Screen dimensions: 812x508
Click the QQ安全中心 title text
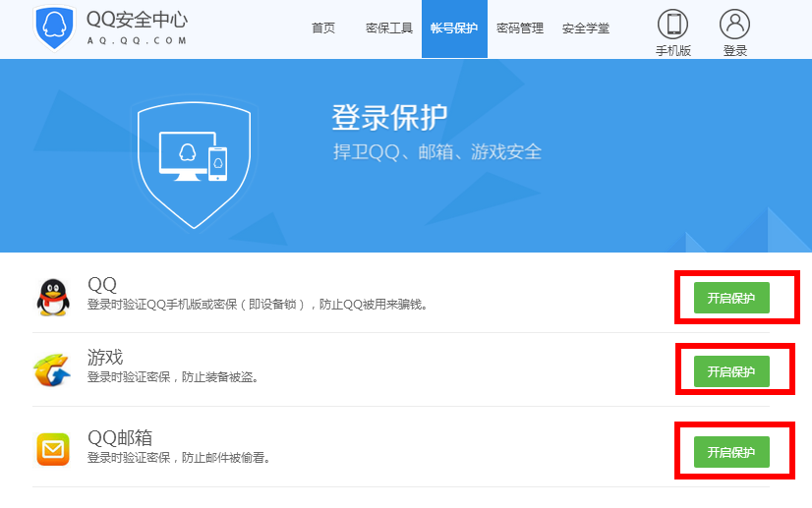(137, 20)
